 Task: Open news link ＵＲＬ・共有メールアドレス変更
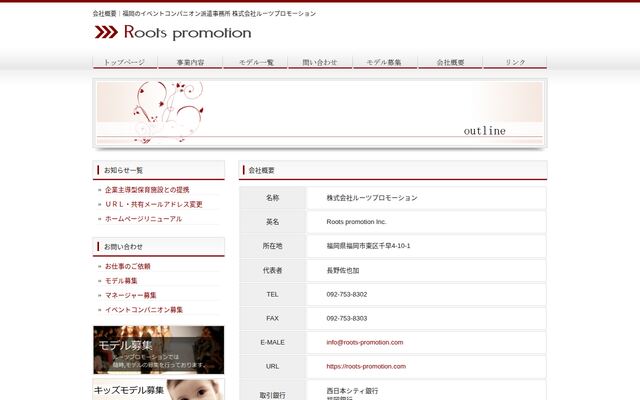154,204
